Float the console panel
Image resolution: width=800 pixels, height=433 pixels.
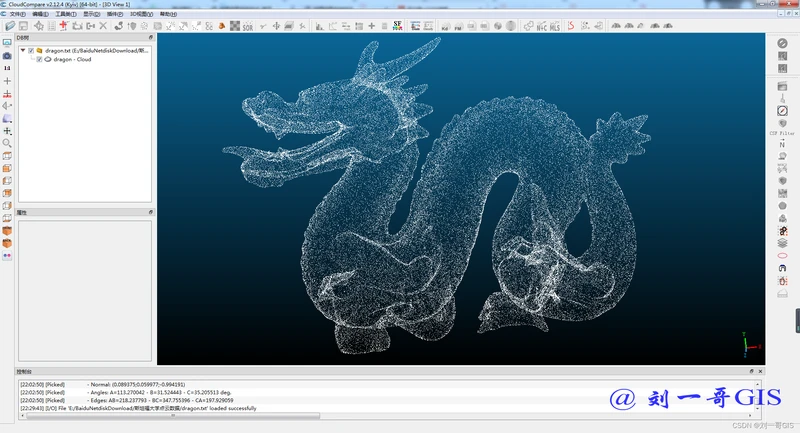[752, 371]
